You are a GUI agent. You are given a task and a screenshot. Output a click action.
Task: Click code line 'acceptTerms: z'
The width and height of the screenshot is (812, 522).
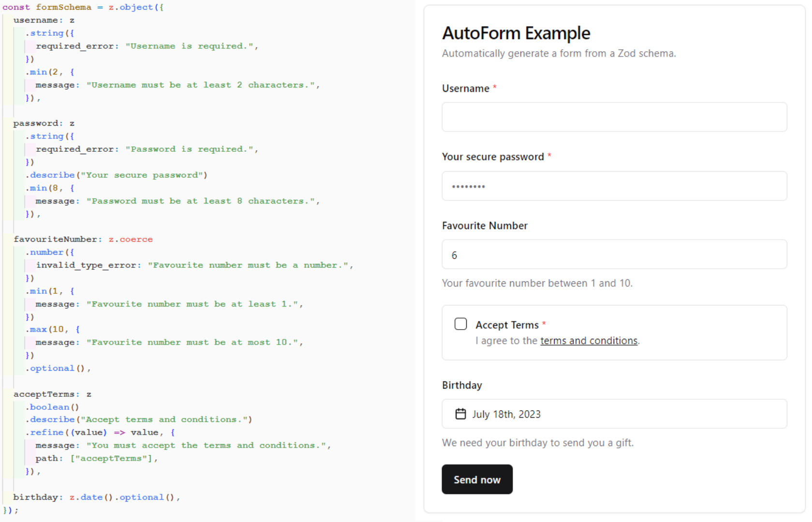[x=52, y=394]
